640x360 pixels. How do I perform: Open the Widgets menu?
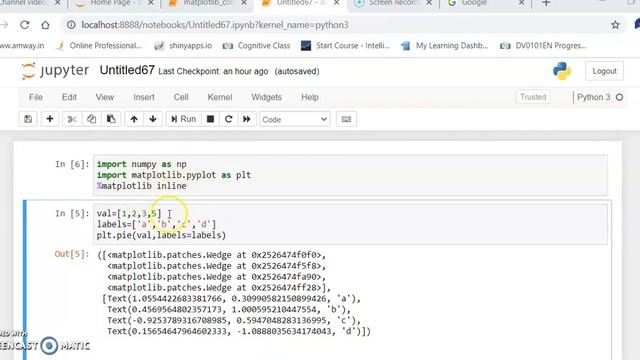tap(267, 97)
